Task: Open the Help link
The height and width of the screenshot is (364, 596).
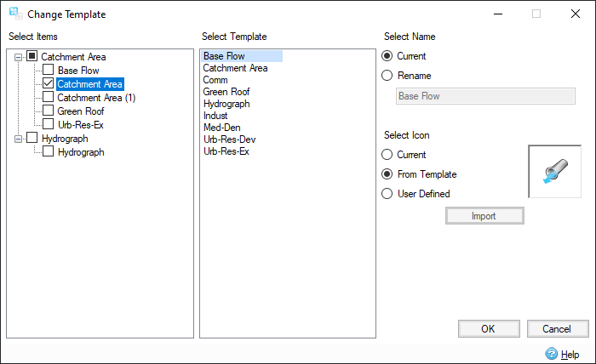Action: [570, 354]
